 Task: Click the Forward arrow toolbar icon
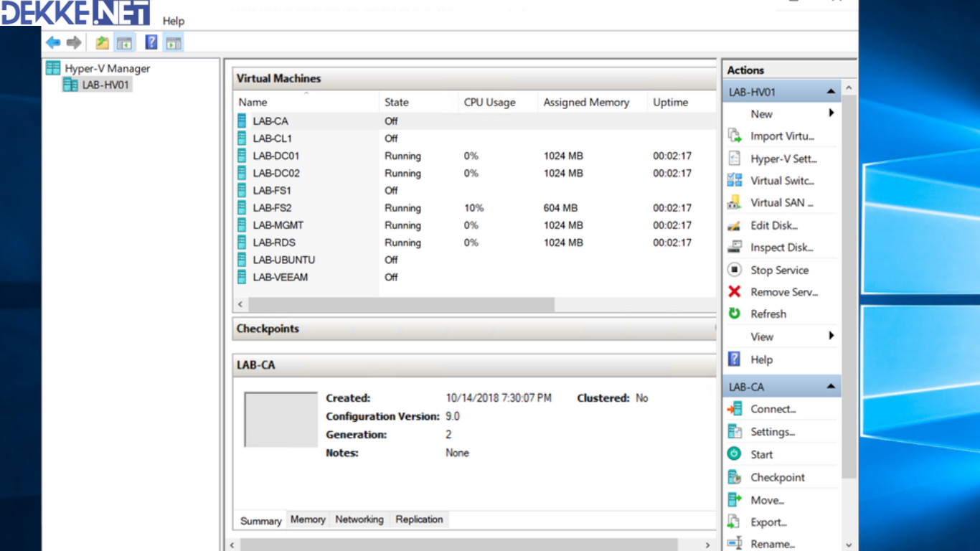tap(73, 42)
